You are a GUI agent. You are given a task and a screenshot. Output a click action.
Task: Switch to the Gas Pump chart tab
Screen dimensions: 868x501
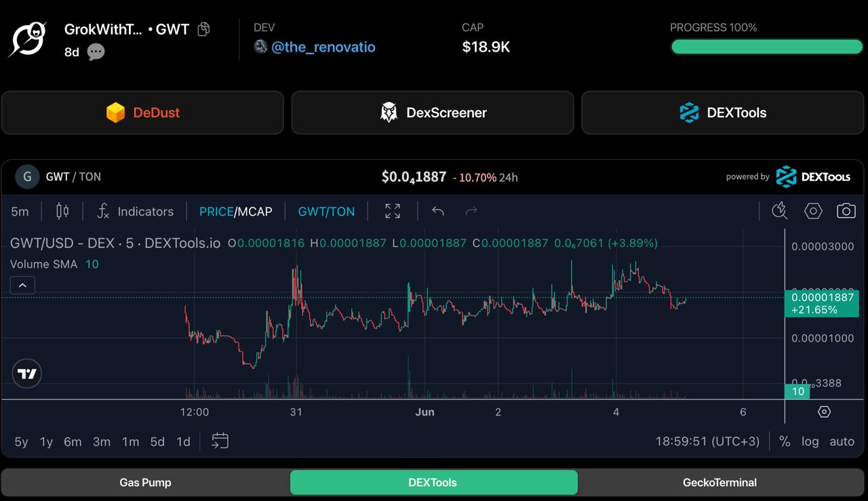(x=145, y=483)
